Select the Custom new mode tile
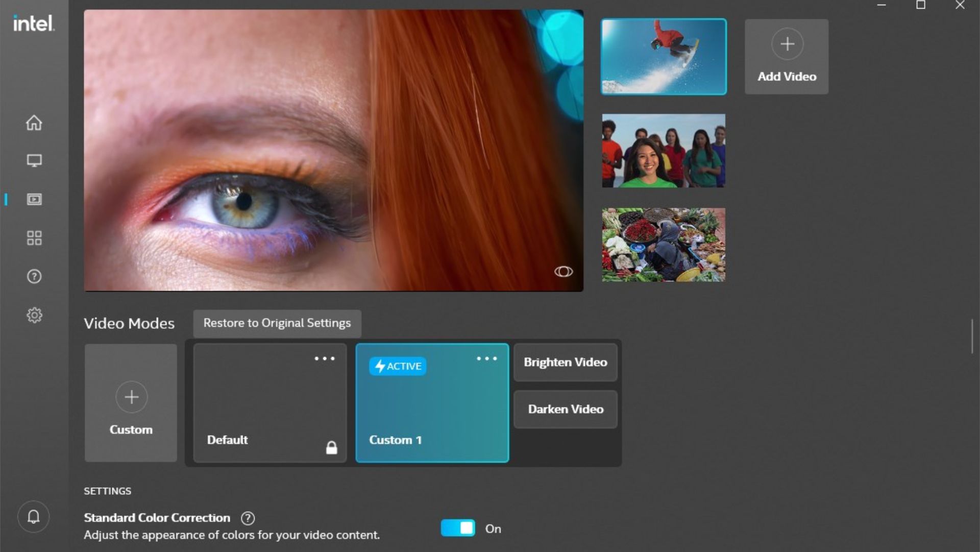The width and height of the screenshot is (980, 552). (x=131, y=402)
